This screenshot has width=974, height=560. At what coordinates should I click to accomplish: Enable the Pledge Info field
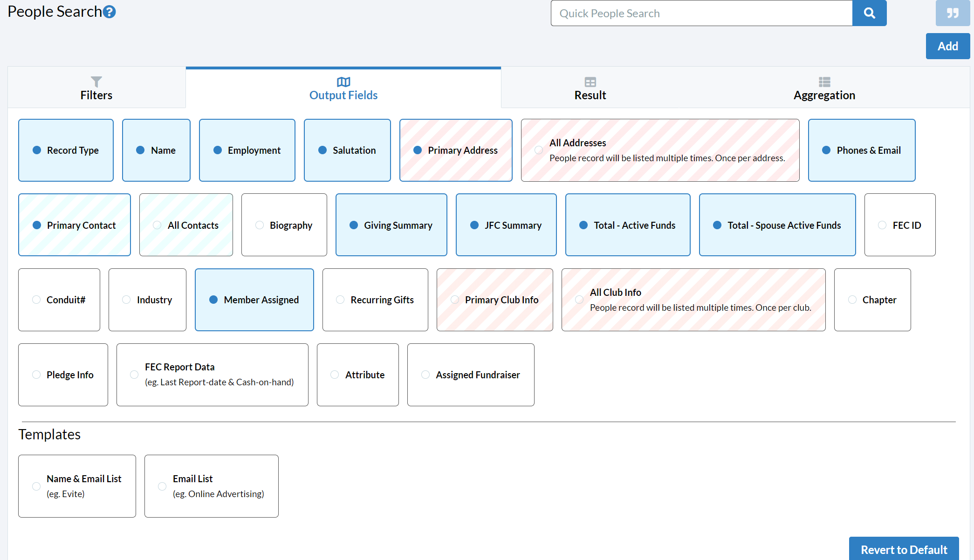click(x=63, y=375)
